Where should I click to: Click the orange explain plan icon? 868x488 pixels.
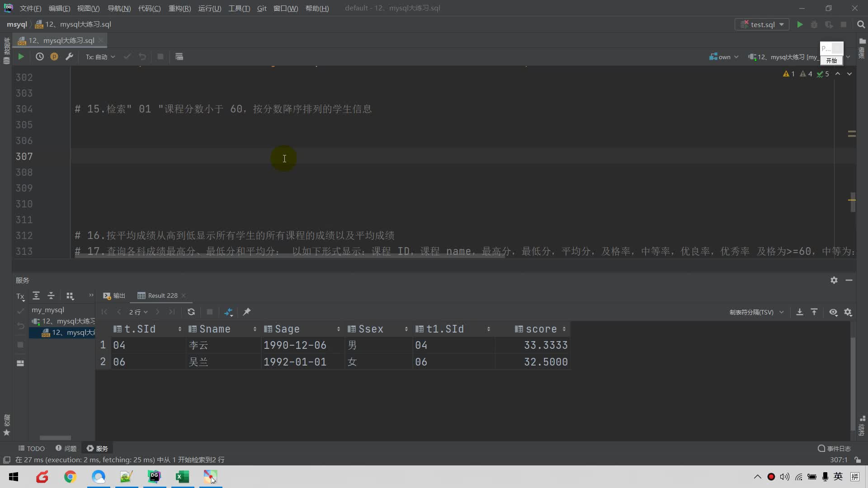54,56
